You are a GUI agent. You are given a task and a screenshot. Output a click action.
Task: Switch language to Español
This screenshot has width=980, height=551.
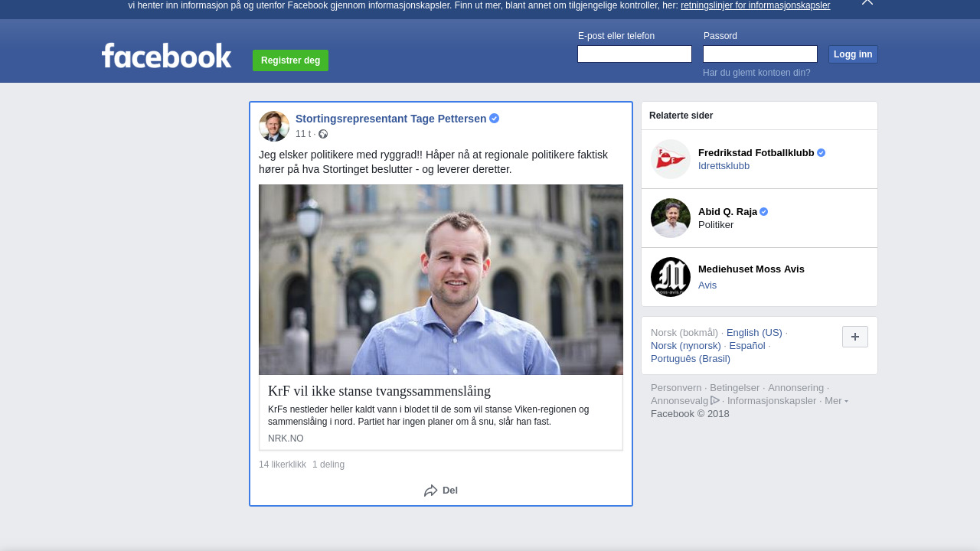[747, 346]
